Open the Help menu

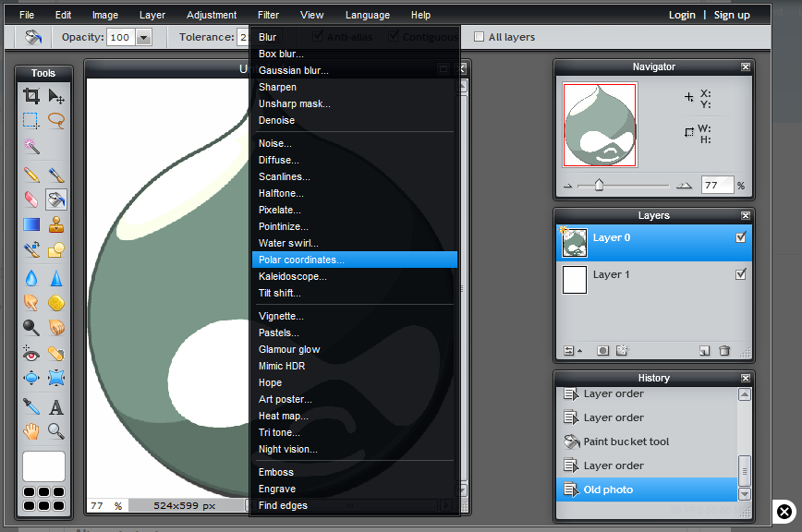click(x=420, y=16)
